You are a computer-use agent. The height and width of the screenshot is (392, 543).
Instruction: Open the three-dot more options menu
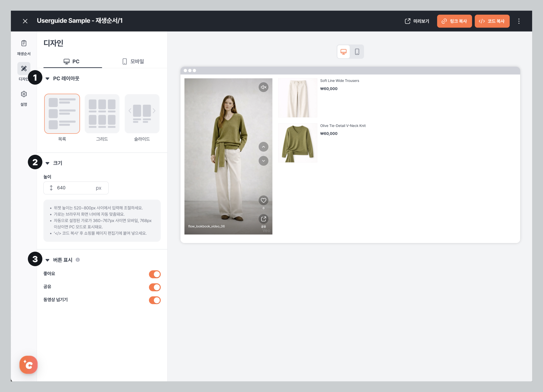[x=519, y=21]
